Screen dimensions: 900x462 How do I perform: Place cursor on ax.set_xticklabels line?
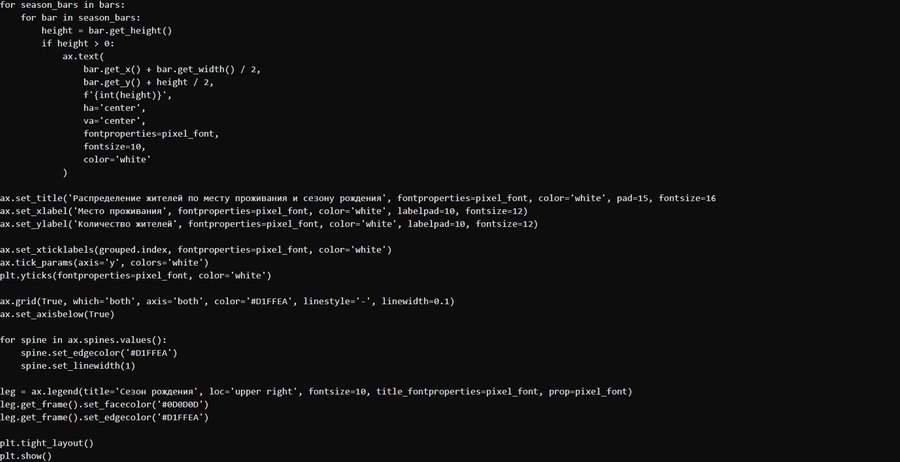tap(195, 249)
